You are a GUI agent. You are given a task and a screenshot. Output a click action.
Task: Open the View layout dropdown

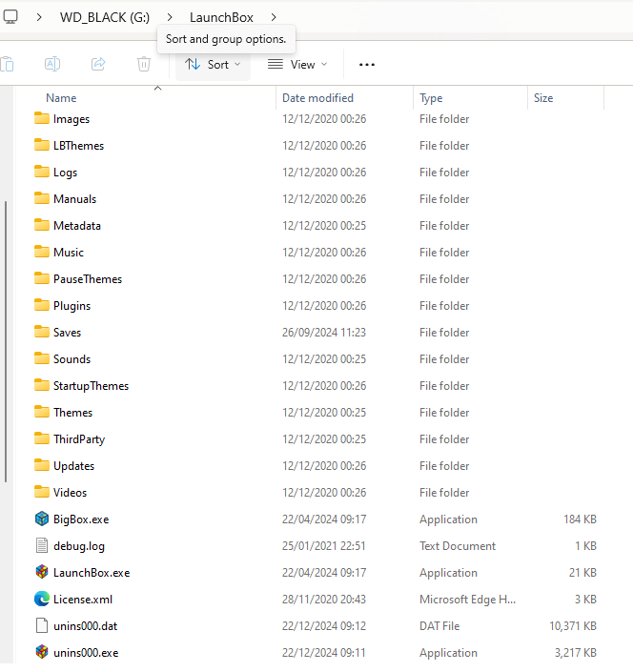297,65
